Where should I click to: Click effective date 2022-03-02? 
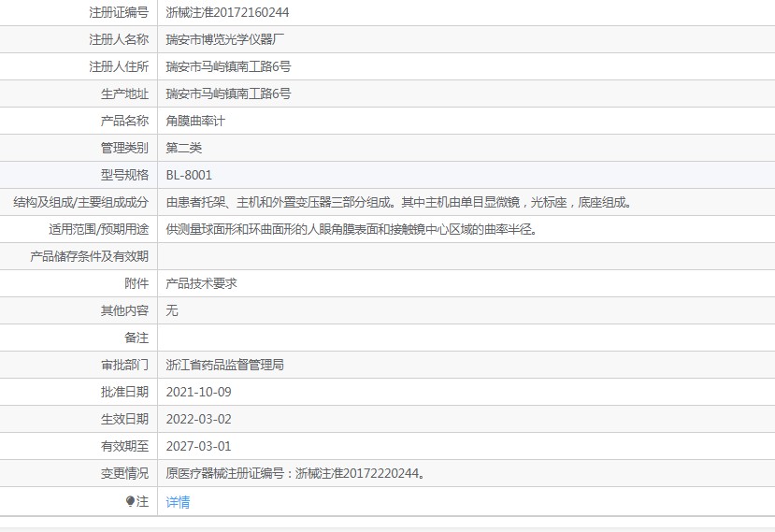(x=199, y=419)
